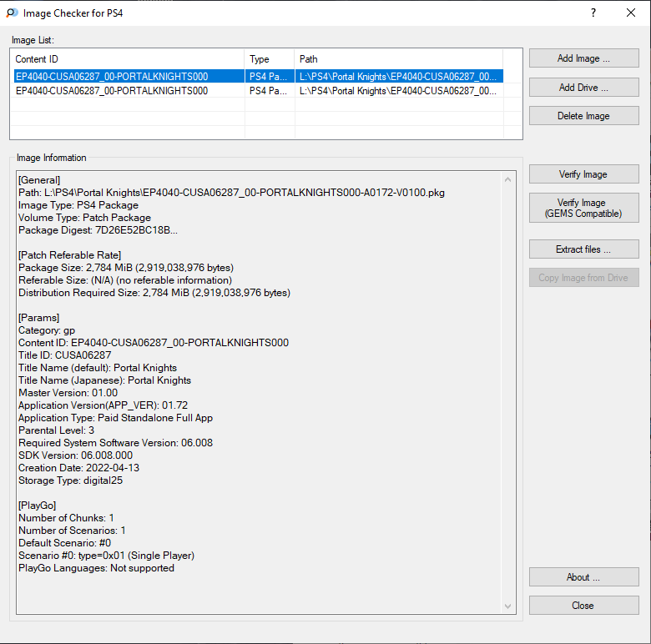Click Application Type: Paid Standalone Full App
The width and height of the screenshot is (651, 644).
pyautogui.click(x=115, y=418)
